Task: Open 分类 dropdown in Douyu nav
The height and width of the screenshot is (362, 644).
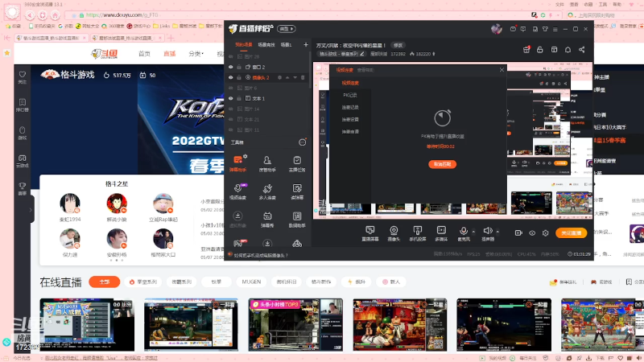Action: point(196,54)
